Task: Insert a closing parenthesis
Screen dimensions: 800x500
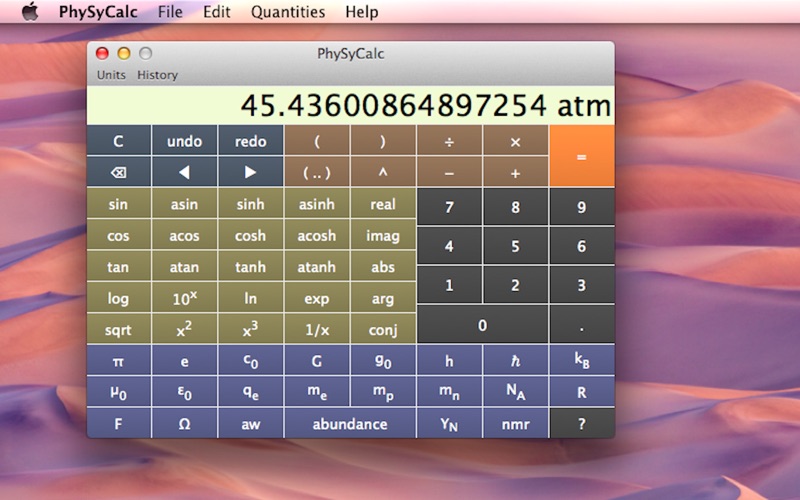Action: click(383, 141)
